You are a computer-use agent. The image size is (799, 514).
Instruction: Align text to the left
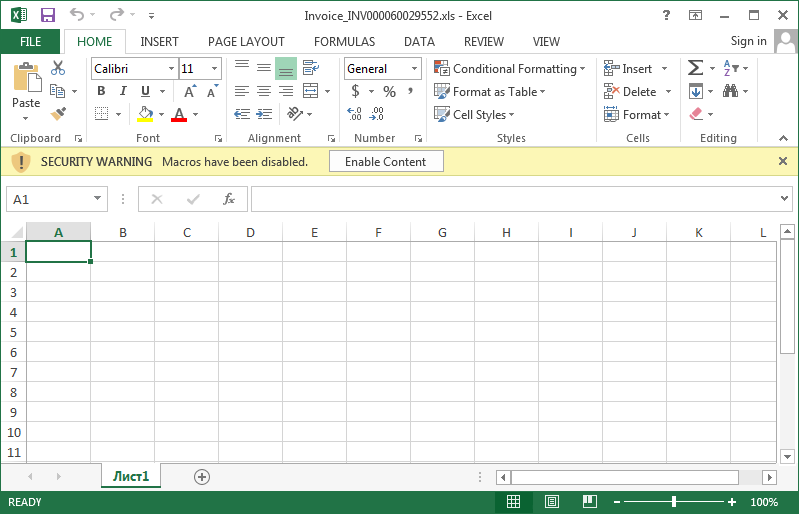tap(242, 91)
